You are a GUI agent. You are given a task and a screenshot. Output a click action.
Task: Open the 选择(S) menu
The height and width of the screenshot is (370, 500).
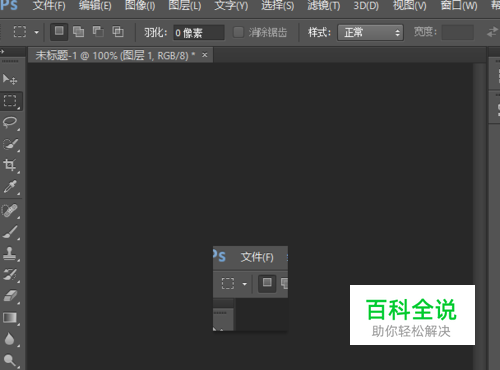tap(277, 6)
